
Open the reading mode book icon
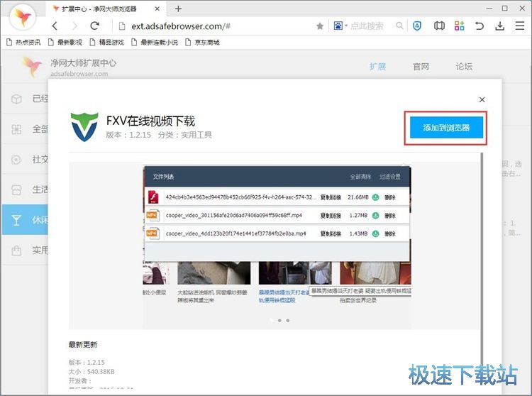click(439, 26)
